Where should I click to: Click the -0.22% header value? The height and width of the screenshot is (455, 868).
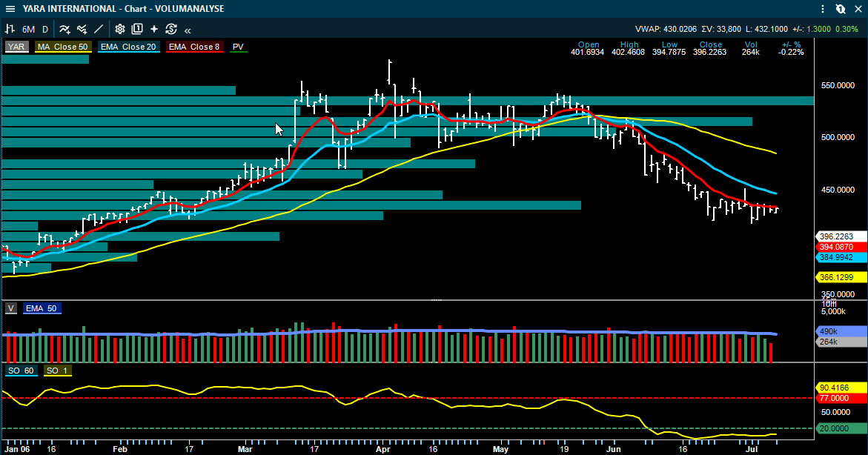(791, 52)
